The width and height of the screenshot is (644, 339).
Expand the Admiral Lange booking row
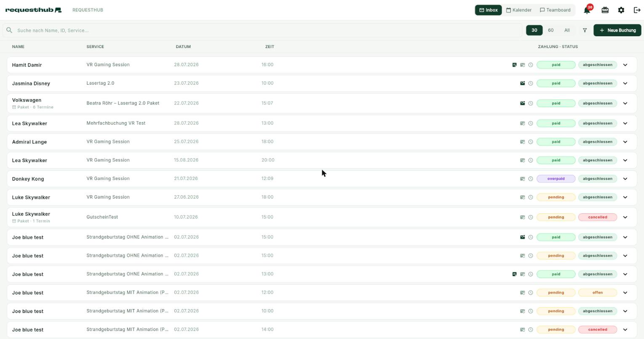625,142
